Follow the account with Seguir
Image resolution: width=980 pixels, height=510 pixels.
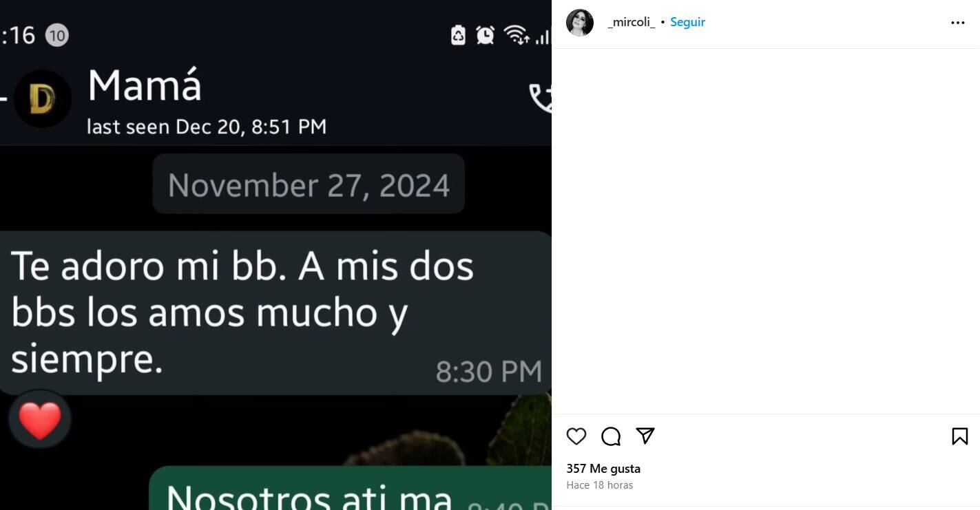[687, 22]
